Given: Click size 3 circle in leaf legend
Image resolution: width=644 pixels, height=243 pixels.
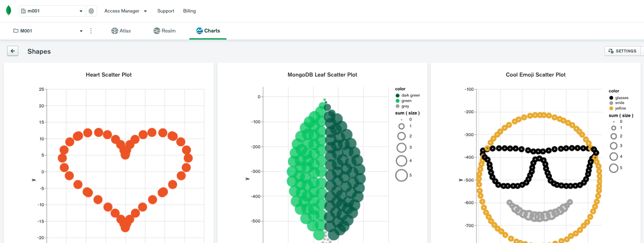Looking at the screenshot, I should click(402, 147).
